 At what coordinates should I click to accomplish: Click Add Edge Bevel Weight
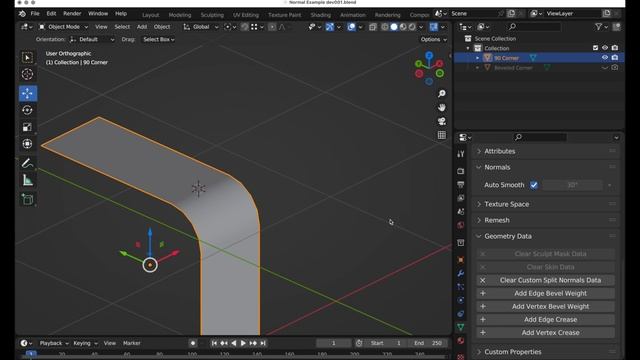[546, 293]
